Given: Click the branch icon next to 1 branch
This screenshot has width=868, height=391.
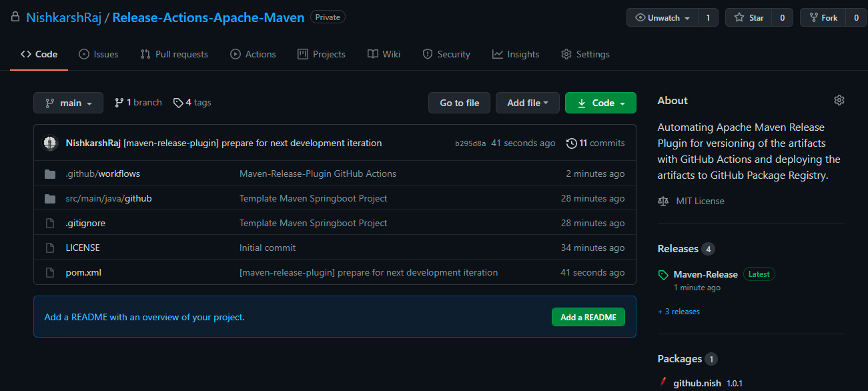Looking at the screenshot, I should coord(119,101).
